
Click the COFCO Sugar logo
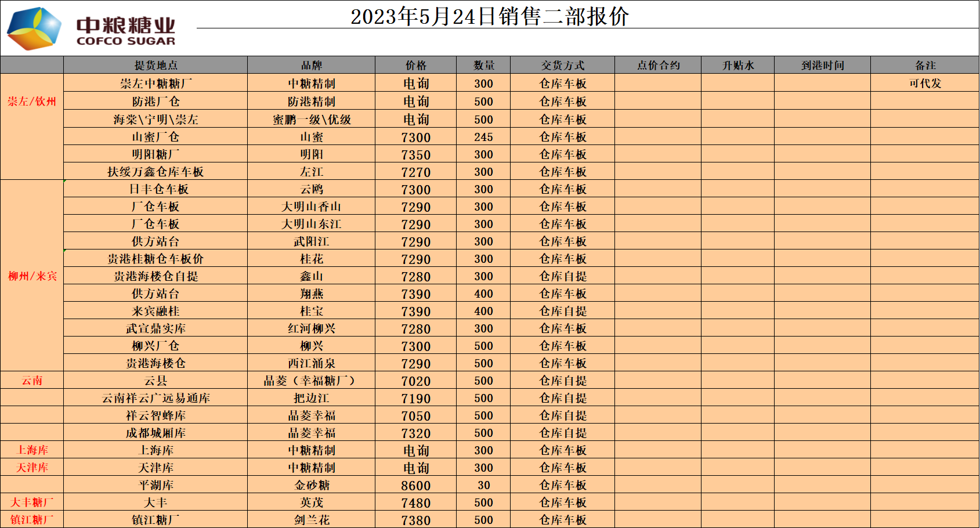(91, 28)
